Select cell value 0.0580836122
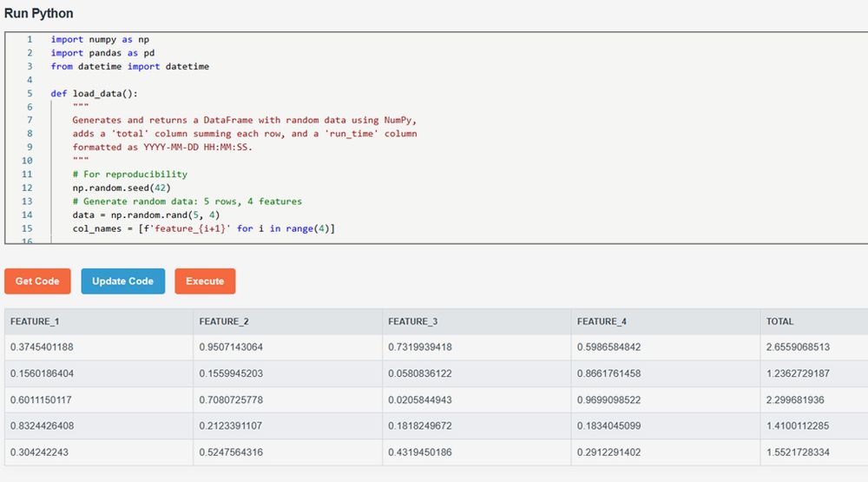This screenshot has width=868, height=482. coord(420,373)
